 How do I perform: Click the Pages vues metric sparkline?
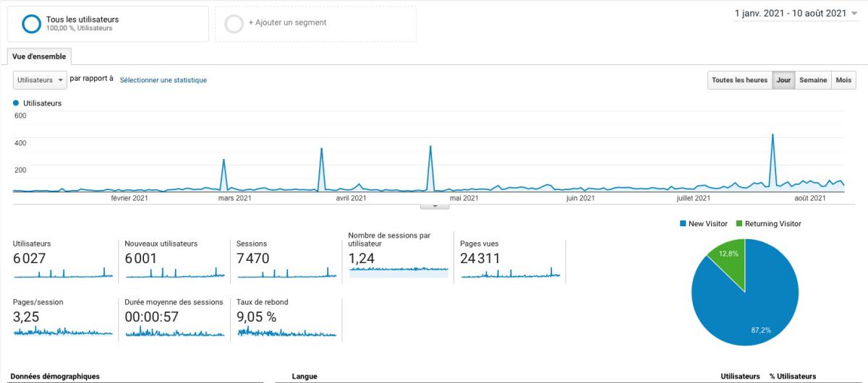pyautogui.click(x=510, y=272)
